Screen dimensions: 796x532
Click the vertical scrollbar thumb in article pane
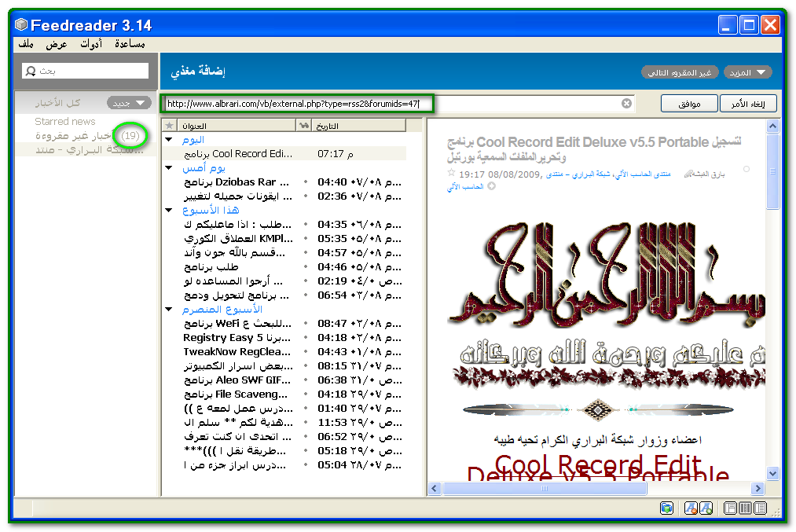[x=772, y=171]
